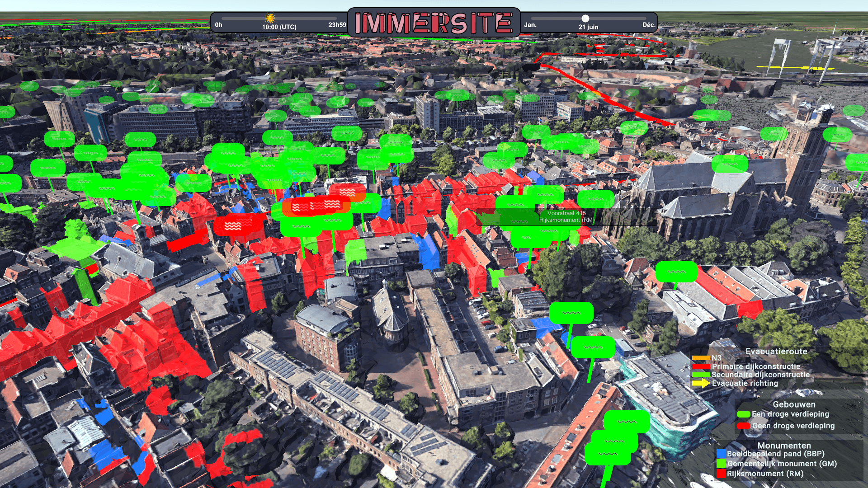Click the Déc. label on date slider
This screenshot has width=868, height=488.
coord(648,25)
